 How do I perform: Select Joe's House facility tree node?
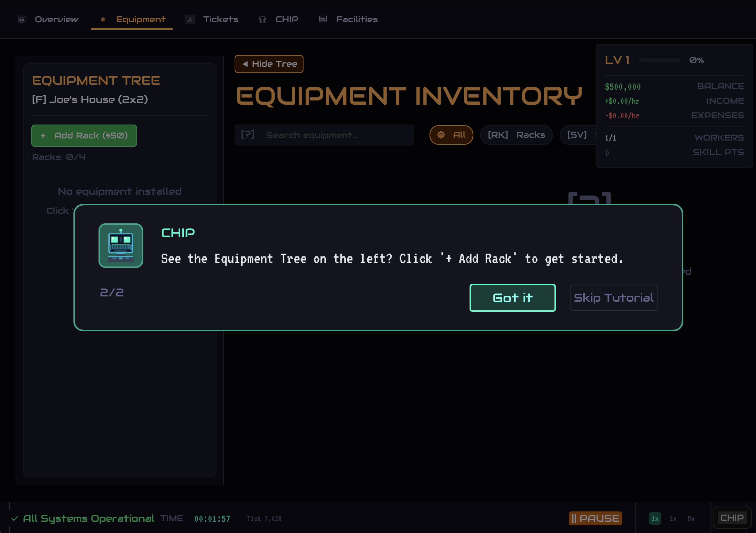(90, 100)
